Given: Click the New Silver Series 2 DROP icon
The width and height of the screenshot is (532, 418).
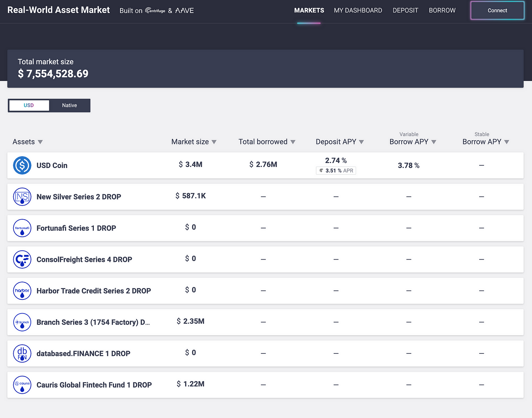Looking at the screenshot, I should click(x=22, y=197).
